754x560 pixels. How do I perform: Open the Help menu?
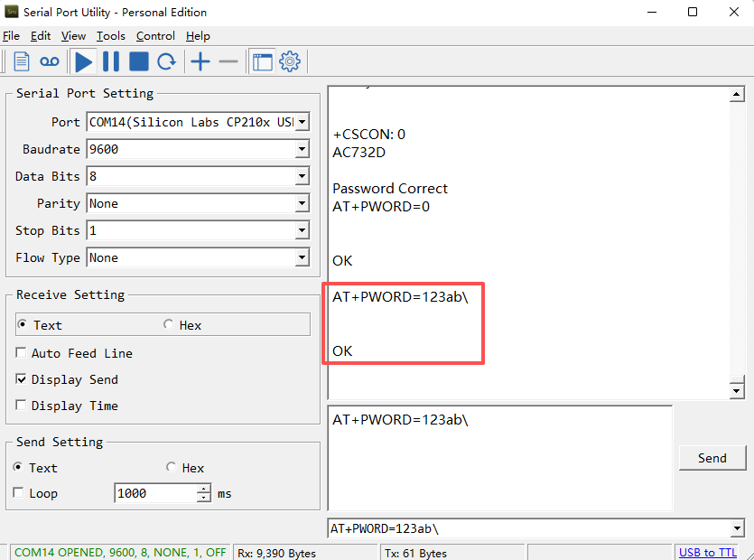tap(198, 36)
